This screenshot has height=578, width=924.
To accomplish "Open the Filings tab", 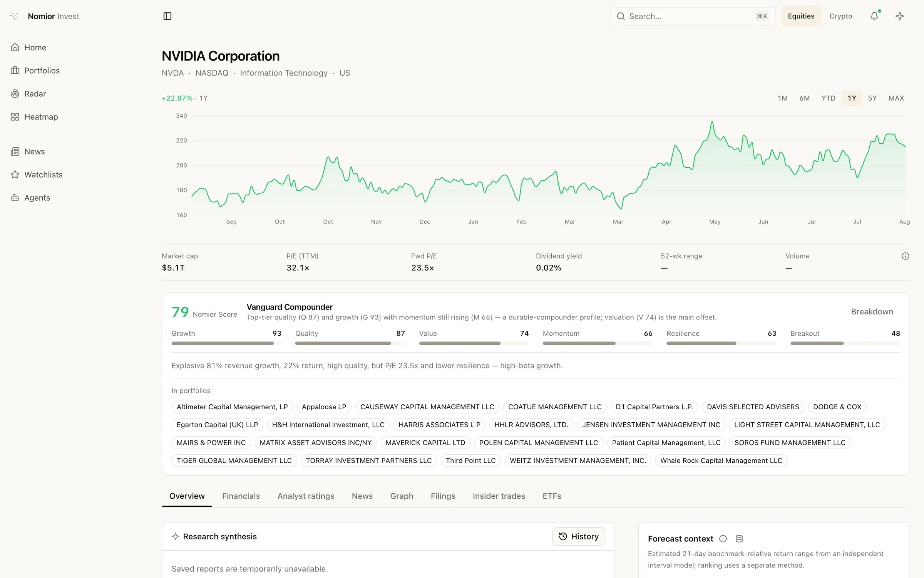I will (443, 496).
